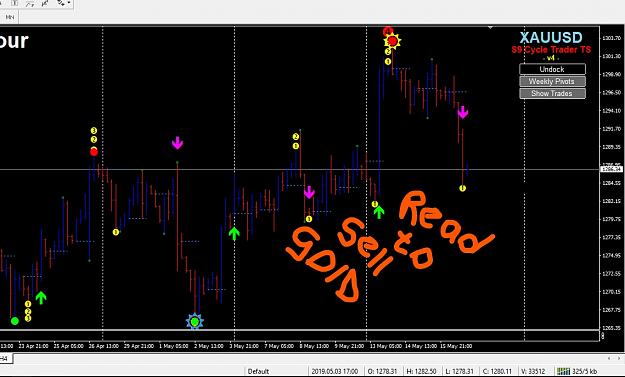625x377 pixels.
Task: Select the green dot at bottom-left low
Action: click(x=15, y=321)
